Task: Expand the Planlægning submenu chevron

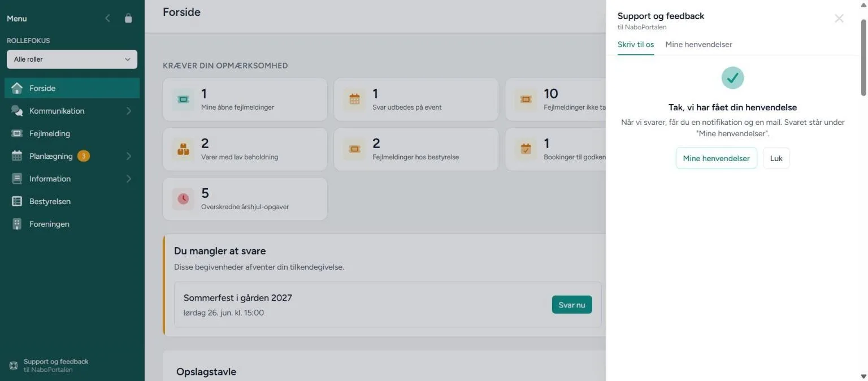Action: tap(128, 156)
